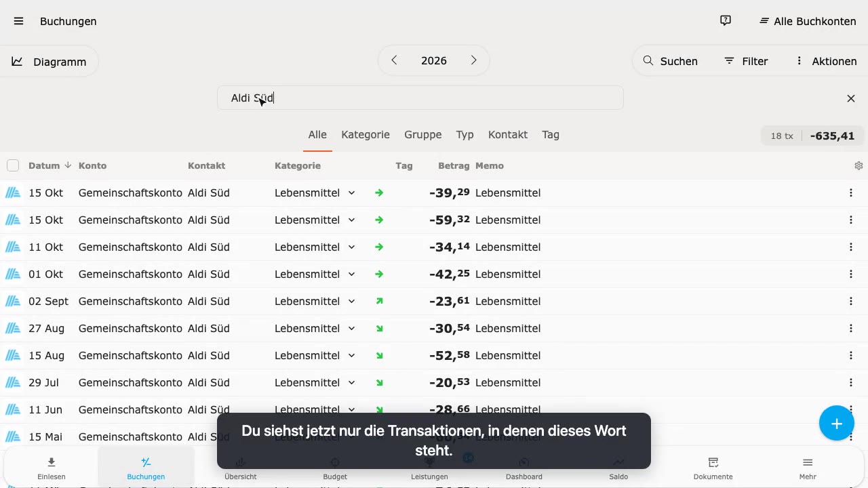
Task: Open Lebensmittel category dropdown for 27 Aug
Action: pyautogui.click(x=351, y=328)
